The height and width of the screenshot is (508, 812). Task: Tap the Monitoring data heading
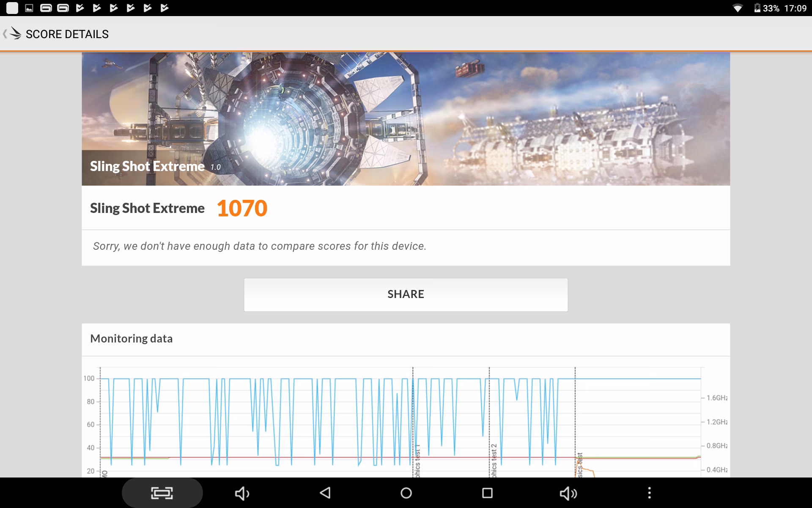coord(132,339)
